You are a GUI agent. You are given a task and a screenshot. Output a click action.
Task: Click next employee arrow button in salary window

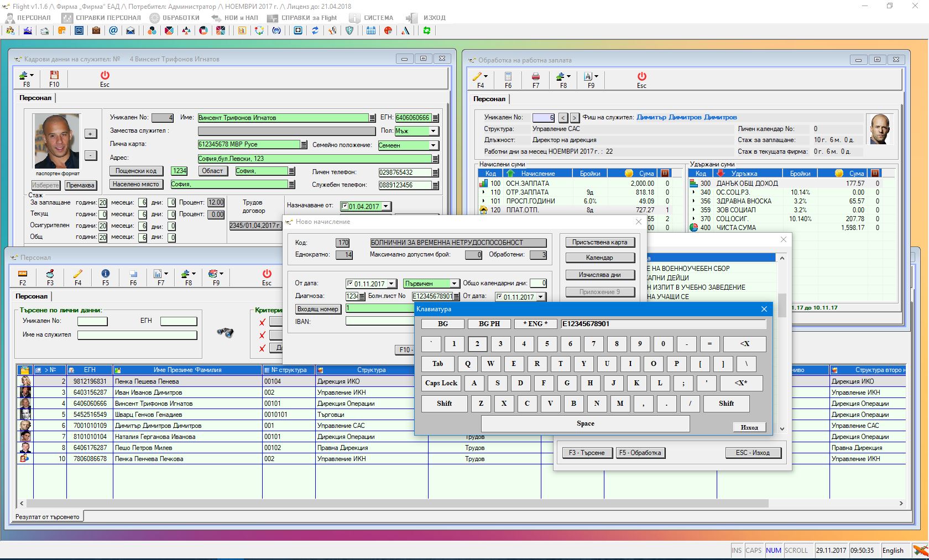575,118
